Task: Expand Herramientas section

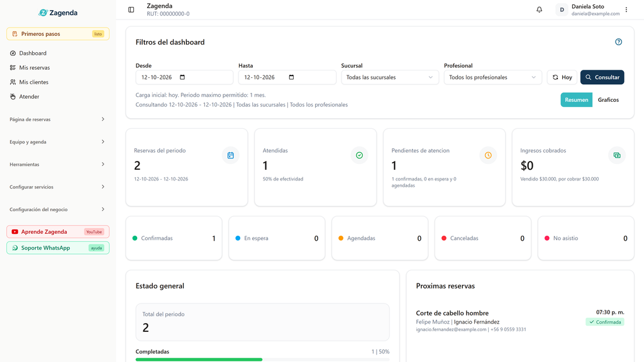Action: click(x=57, y=164)
